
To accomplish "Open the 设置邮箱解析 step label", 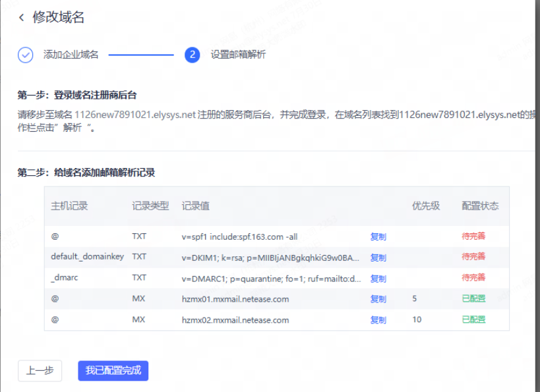I will click(x=238, y=55).
